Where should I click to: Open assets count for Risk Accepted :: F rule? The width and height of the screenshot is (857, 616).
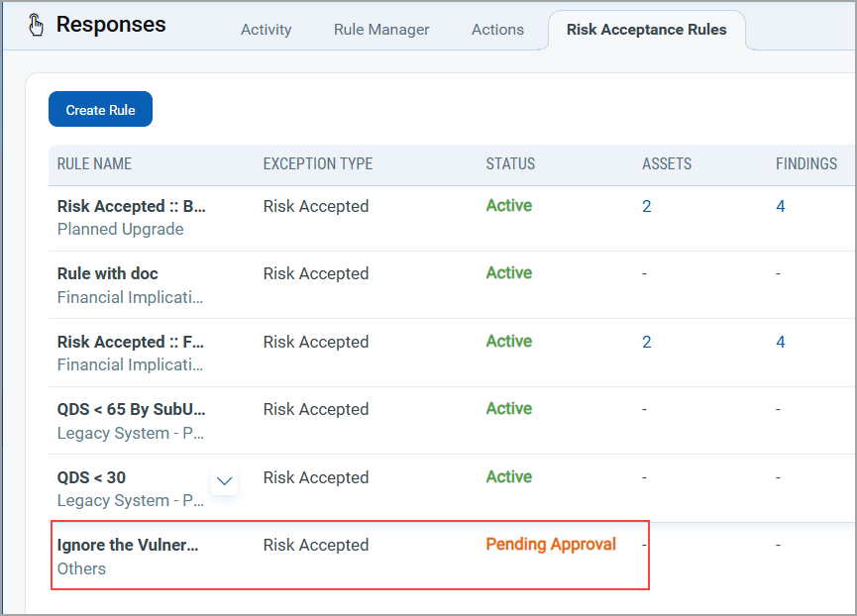[x=647, y=342]
